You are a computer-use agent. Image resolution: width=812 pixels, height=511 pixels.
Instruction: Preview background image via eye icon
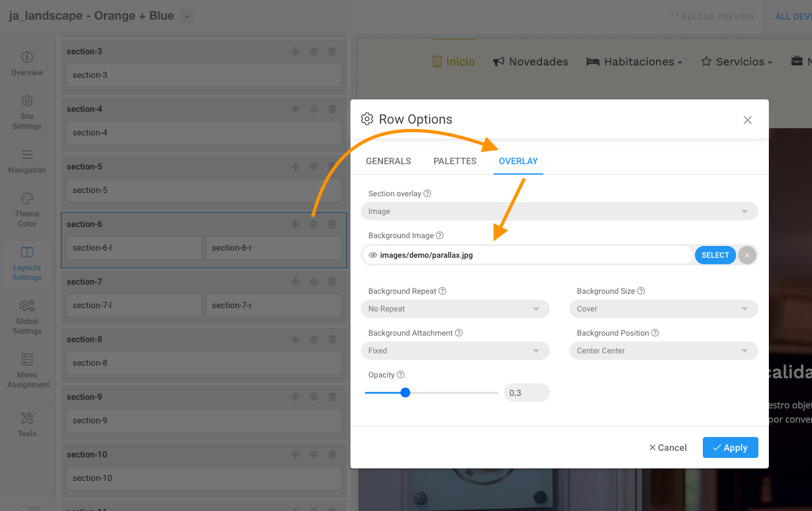tap(373, 255)
